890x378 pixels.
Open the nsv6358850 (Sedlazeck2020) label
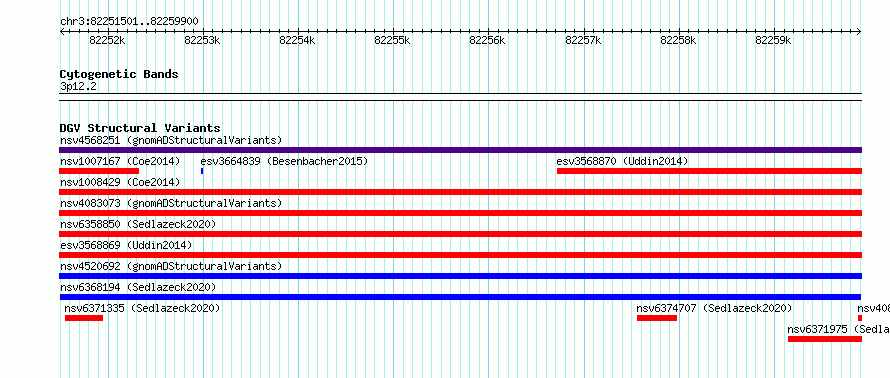138,224
